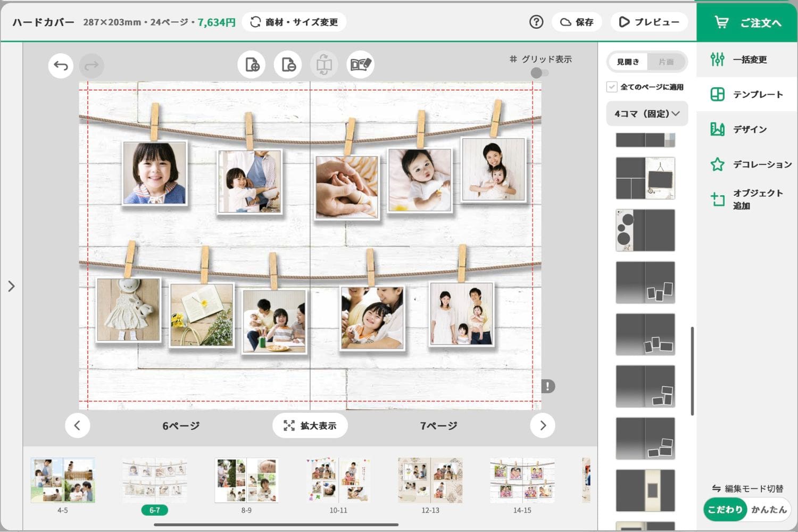Click the 7ページ page label
Screen dimensions: 798x532
(x=439, y=426)
